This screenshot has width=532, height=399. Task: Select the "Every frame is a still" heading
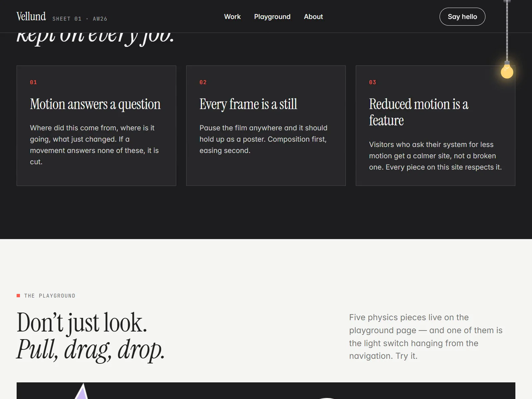[248, 104]
